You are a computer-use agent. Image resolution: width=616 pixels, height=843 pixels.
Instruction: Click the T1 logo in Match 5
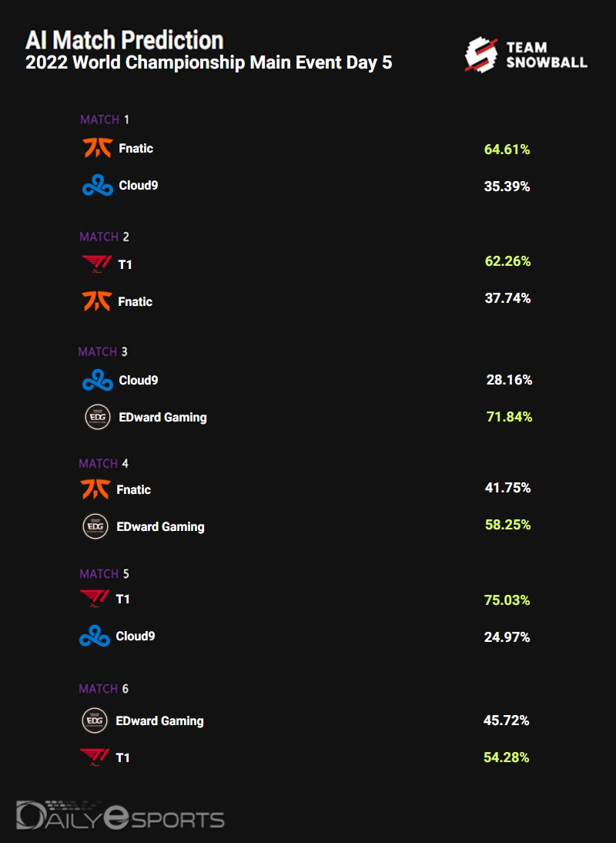(95, 599)
